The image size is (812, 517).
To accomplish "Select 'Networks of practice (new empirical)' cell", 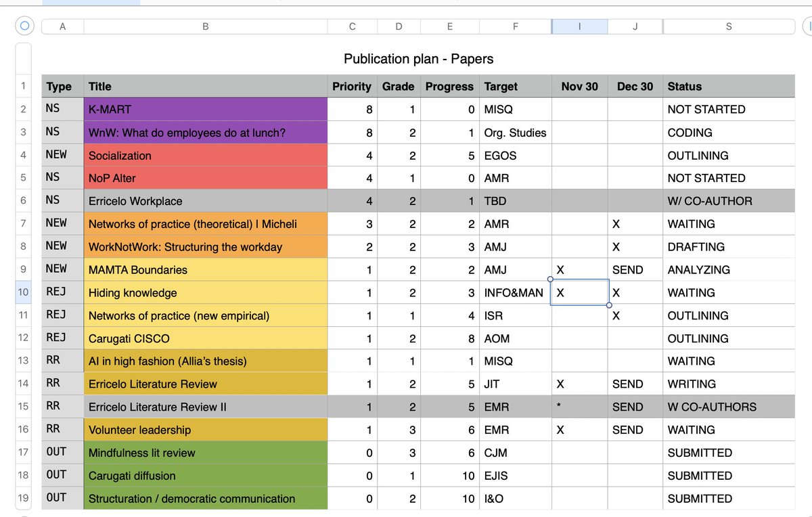I will point(206,316).
